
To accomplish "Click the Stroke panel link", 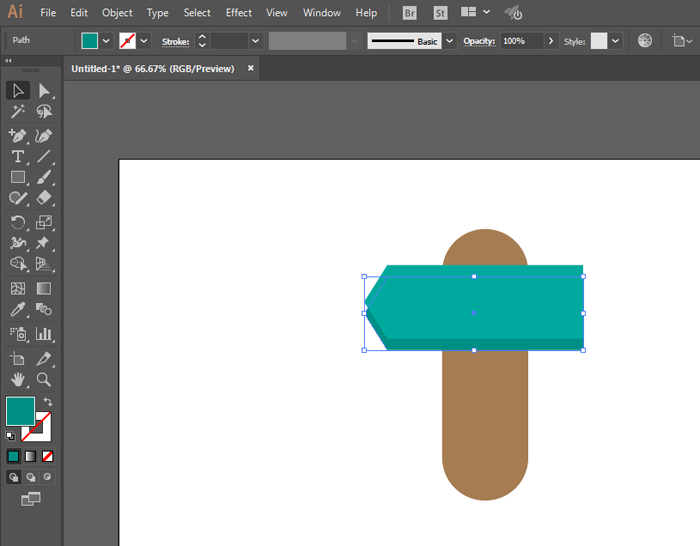I will coord(175,41).
